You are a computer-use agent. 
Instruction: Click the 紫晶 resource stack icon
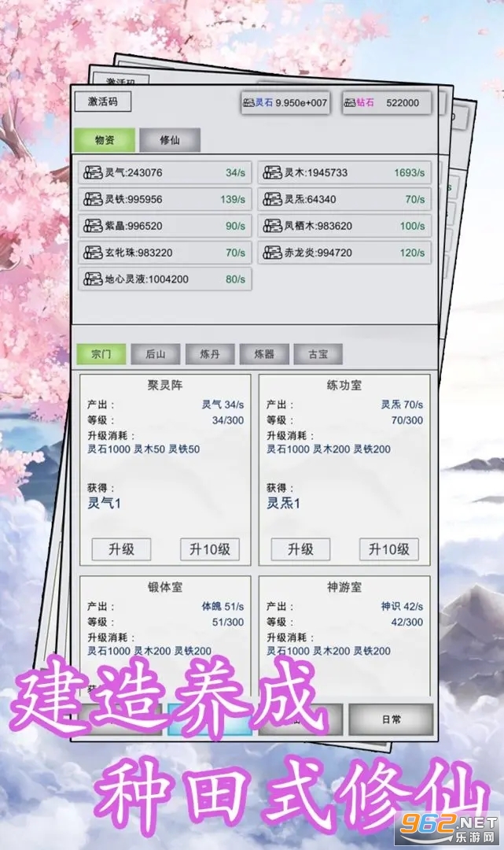[x=93, y=226]
